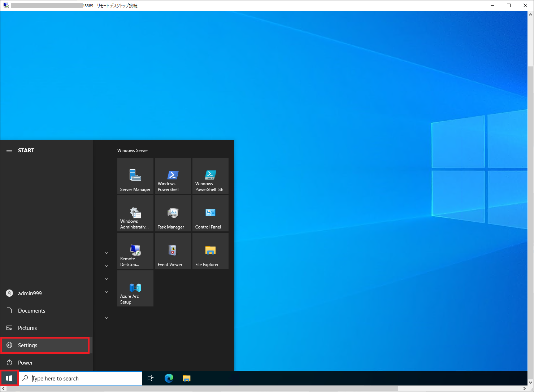Launch the Windows PowerShell tile
Image resolution: width=534 pixels, height=392 pixels.
(x=173, y=176)
